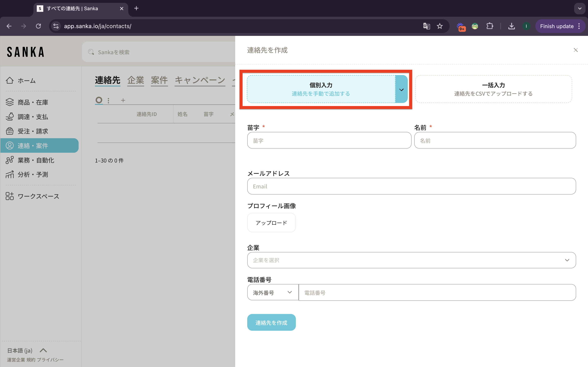The height and width of the screenshot is (367, 588).
Task: Open the 海外番号 phone type dropdown
Action: [273, 293]
